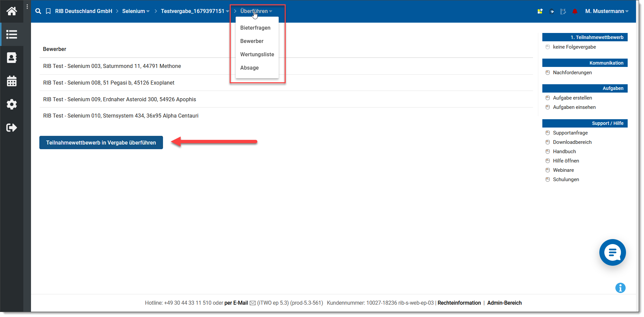This screenshot has width=644, height=317.
Task: Click the envelope icon in the footer
Action: point(253,303)
